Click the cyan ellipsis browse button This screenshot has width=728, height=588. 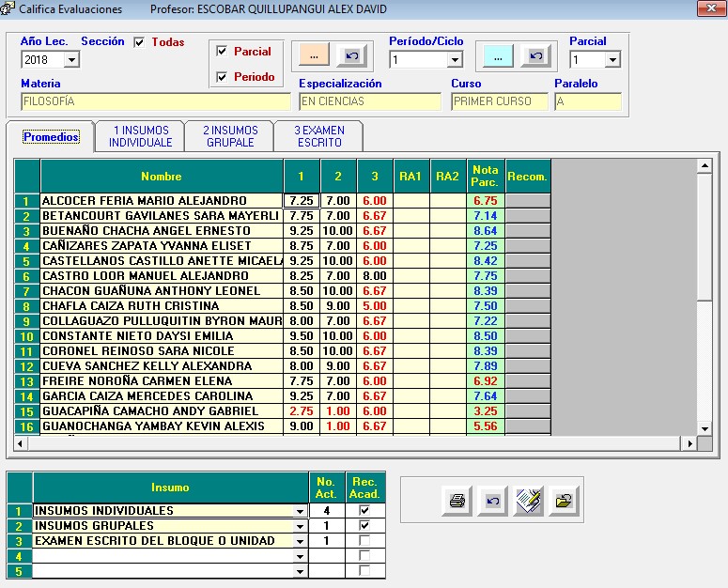(x=498, y=56)
